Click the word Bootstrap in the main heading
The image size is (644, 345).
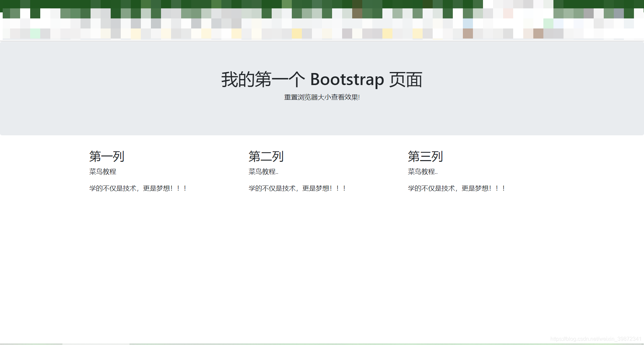[x=347, y=80]
